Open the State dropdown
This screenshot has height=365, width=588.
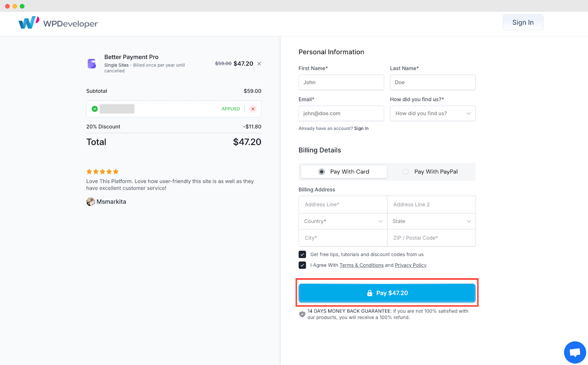(431, 222)
